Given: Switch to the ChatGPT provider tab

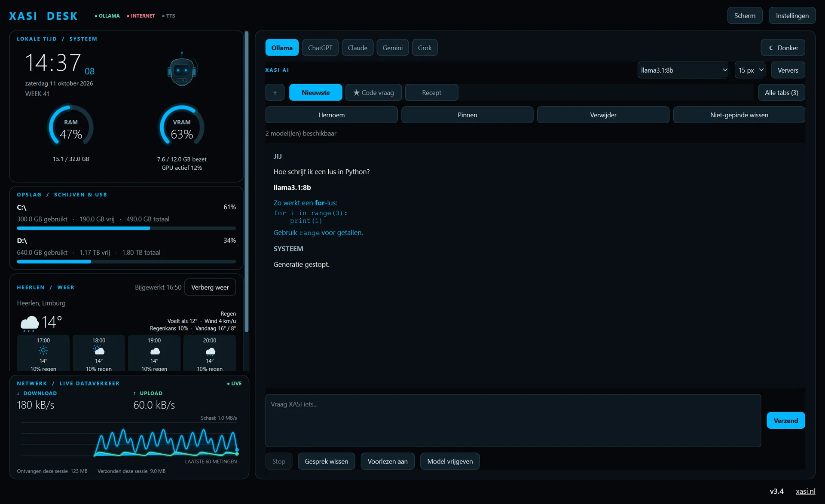Looking at the screenshot, I should point(320,48).
